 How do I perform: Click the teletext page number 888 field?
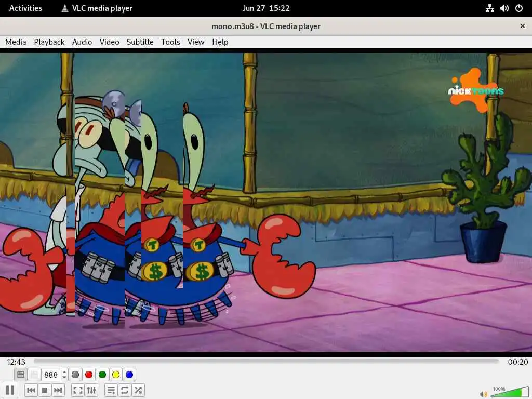tap(51, 375)
